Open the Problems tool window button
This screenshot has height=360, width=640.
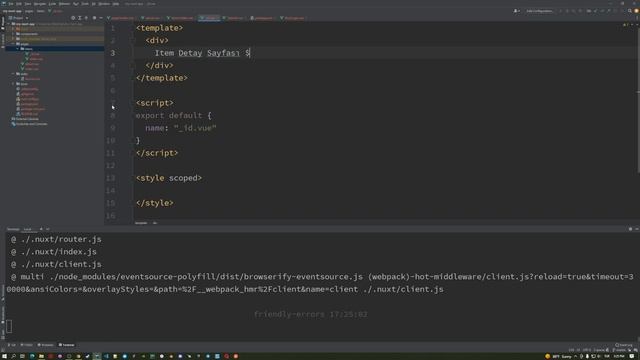pos(46,345)
